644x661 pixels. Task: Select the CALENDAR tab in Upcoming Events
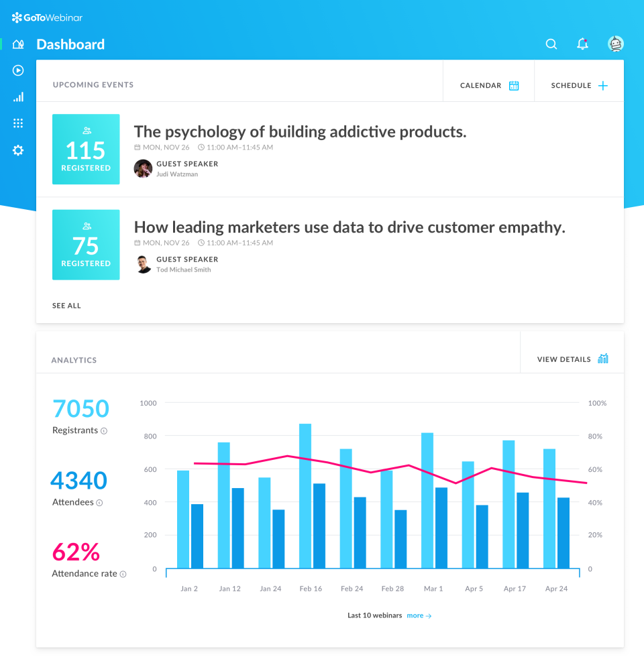pyautogui.click(x=480, y=85)
